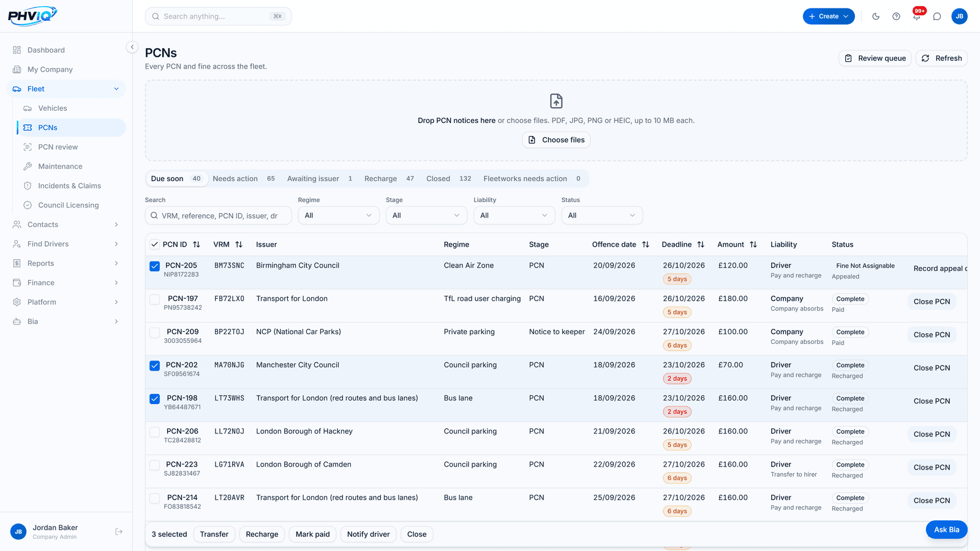Image resolution: width=980 pixels, height=551 pixels.
Task: Open the Status filter dropdown
Action: (602, 216)
